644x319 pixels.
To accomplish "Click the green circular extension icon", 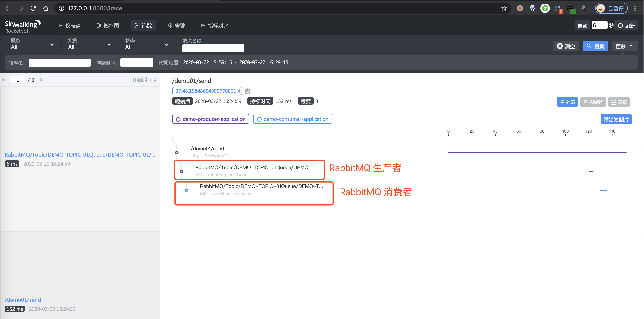I will (x=545, y=8).
